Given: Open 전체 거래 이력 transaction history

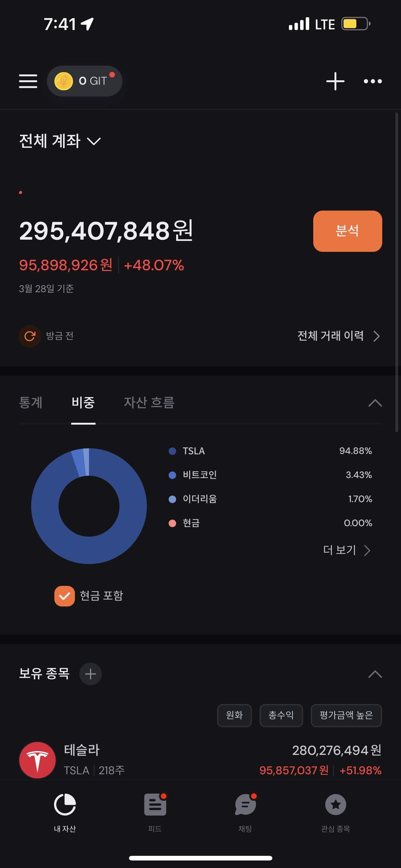Looking at the screenshot, I should (x=338, y=336).
